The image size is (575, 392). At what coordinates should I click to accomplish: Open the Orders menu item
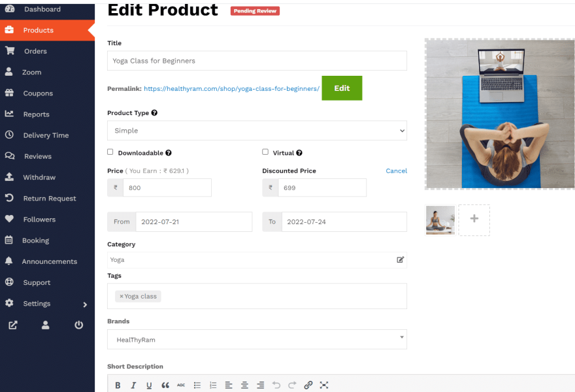(47, 51)
